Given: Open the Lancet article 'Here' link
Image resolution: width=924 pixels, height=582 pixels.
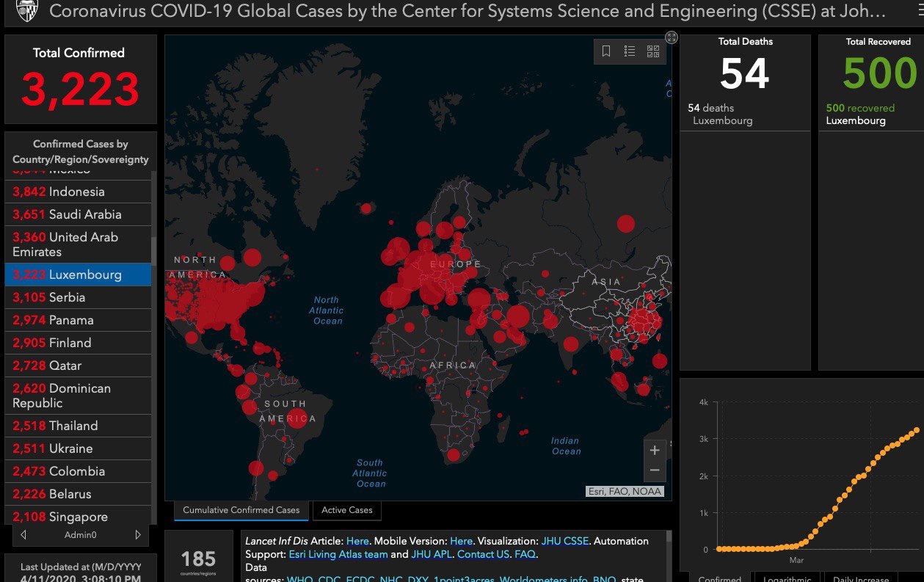Looking at the screenshot, I should point(357,541).
